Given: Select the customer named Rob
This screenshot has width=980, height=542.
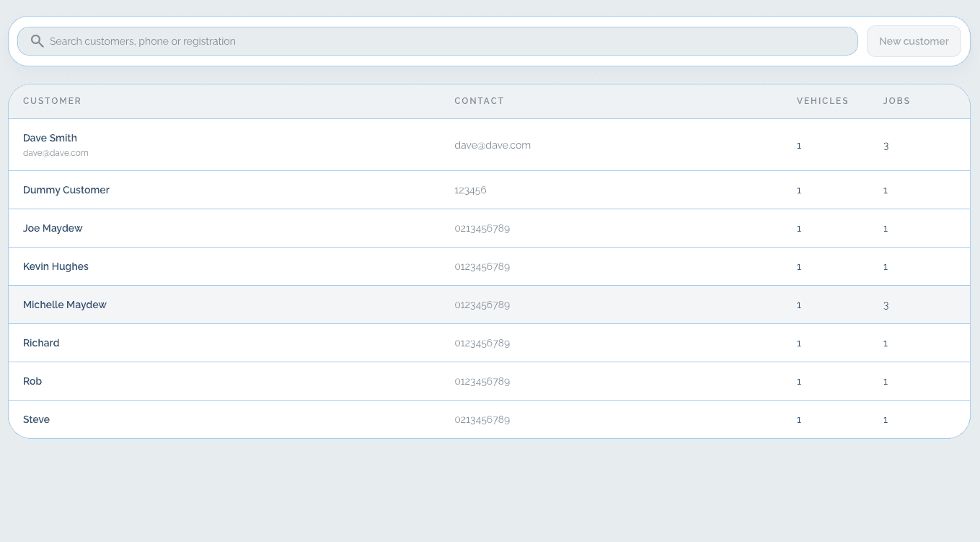Looking at the screenshot, I should pyautogui.click(x=32, y=381).
